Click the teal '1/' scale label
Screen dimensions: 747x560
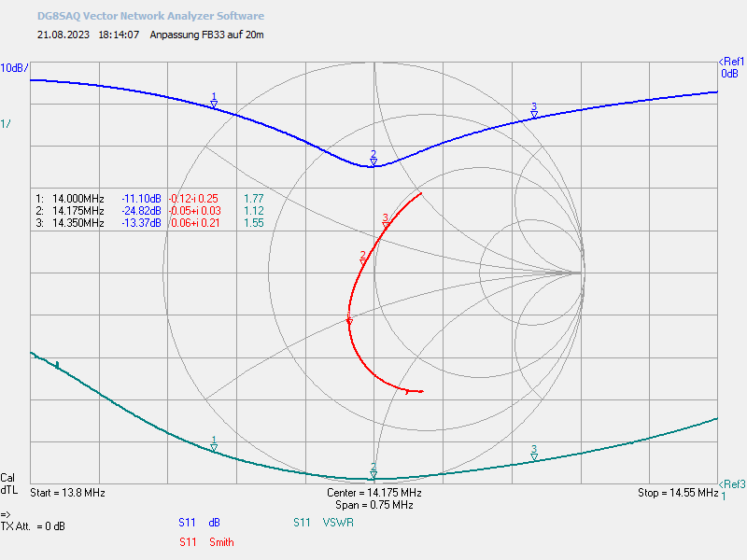pyautogui.click(x=6, y=124)
